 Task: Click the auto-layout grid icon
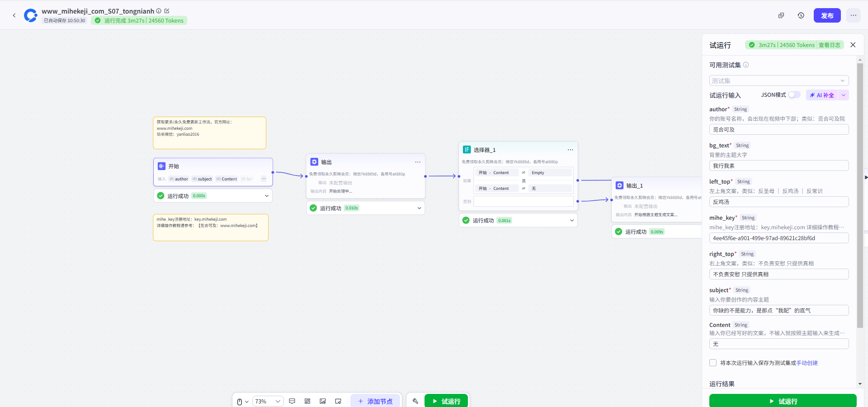click(307, 401)
